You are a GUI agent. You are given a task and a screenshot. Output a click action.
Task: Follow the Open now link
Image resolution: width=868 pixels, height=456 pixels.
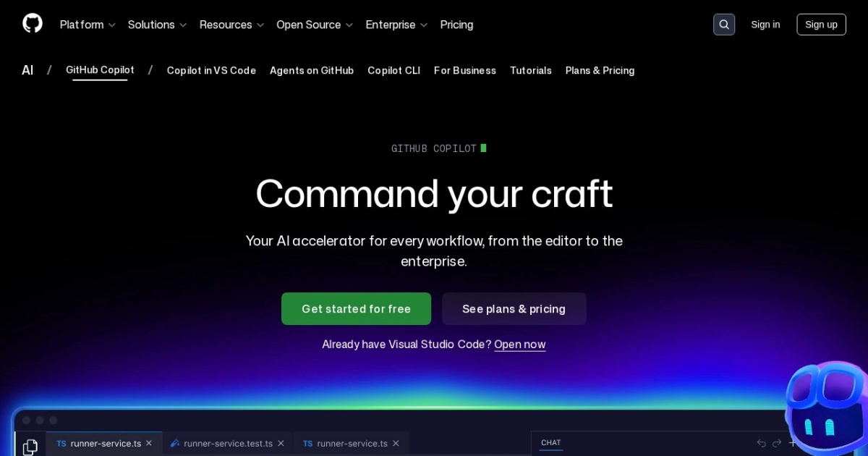point(519,344)
